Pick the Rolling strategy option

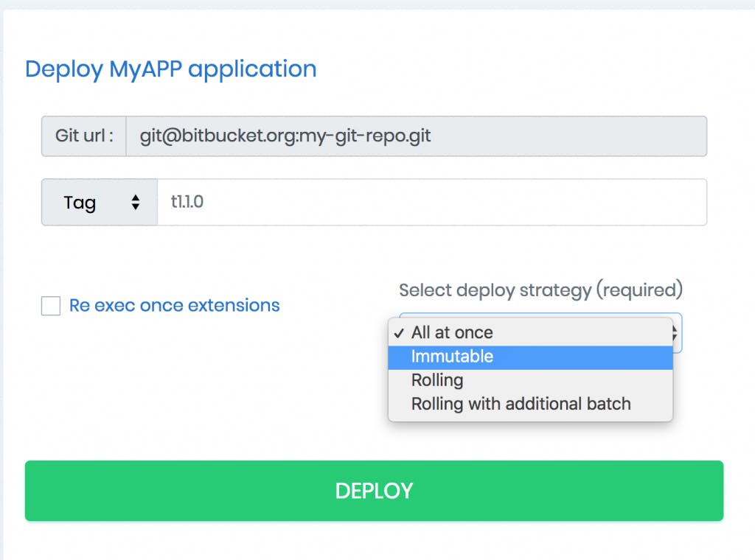coord(437,380)
